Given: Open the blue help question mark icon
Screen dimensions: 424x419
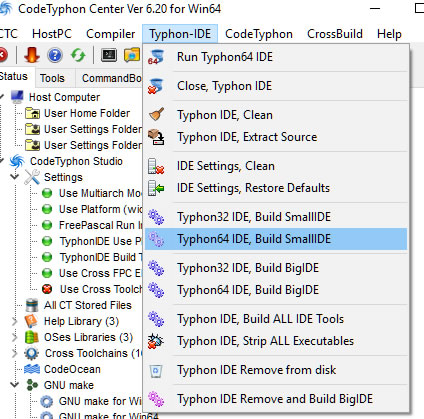Looking at the screenshot, I should click(x=55, y=55).
